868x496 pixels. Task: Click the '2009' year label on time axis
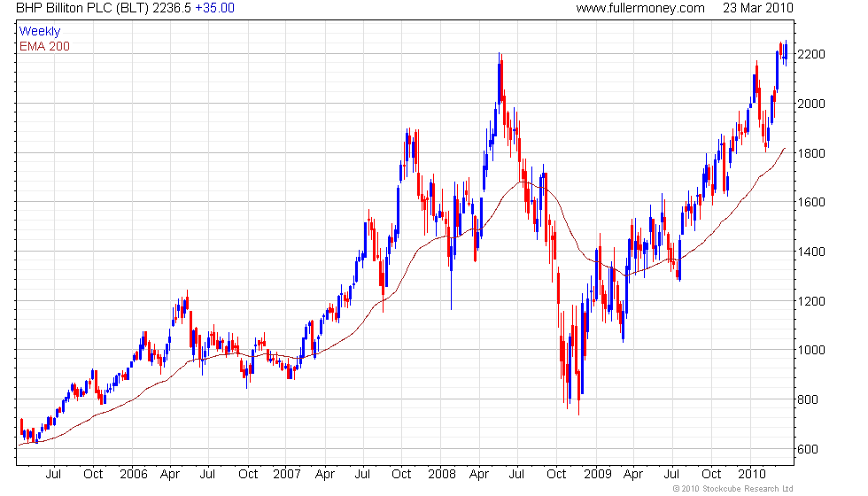[x=598, y=475]
